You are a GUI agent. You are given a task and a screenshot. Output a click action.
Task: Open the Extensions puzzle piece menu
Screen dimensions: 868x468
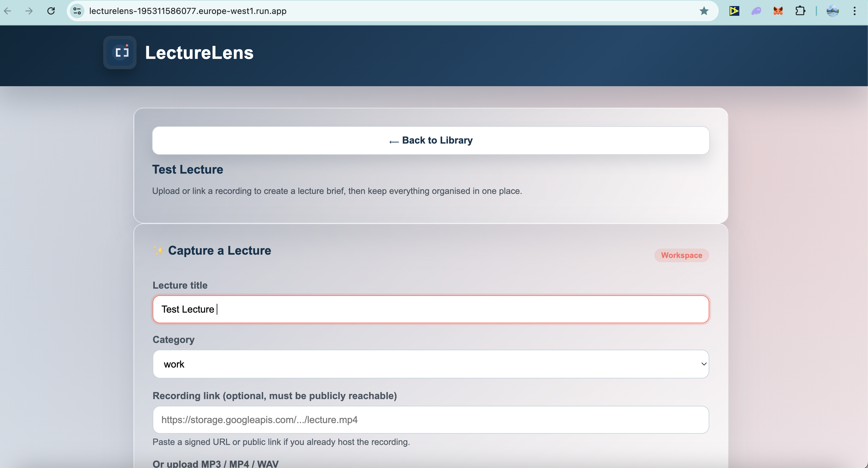(x=800, y=11)
